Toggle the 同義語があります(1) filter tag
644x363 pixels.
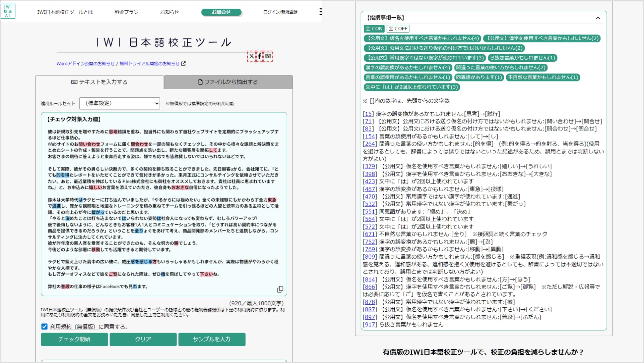coord(478,77)
